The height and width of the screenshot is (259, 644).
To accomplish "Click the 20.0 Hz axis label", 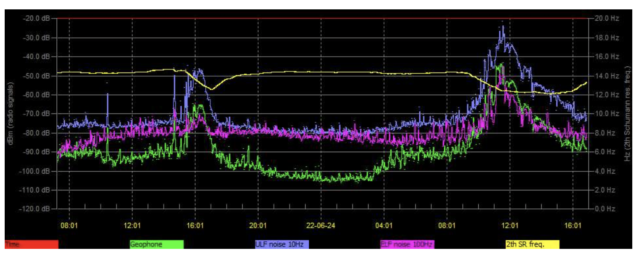I will click(x=607, y=18).
